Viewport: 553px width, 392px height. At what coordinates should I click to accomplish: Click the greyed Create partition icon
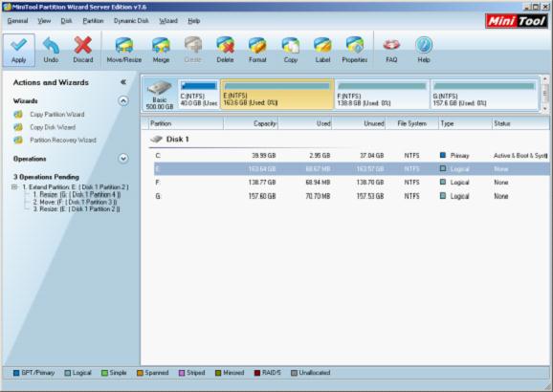[193, 45]
